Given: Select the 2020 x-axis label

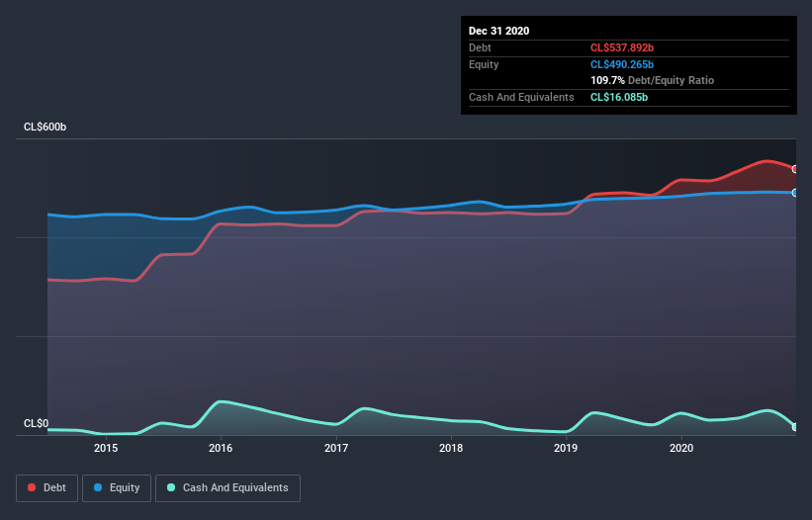Looking at the screenshot, I should click(x=681, y=448).
